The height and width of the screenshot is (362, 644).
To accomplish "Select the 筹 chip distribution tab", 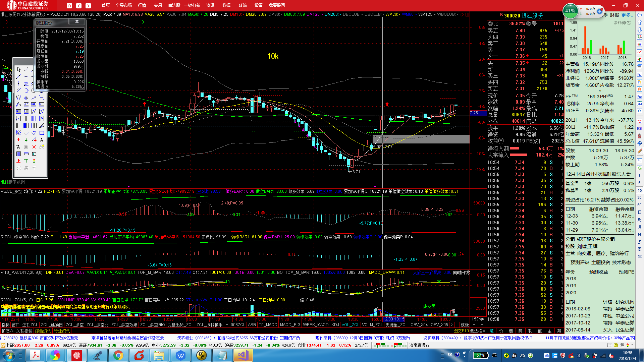I will click(559, 330).
